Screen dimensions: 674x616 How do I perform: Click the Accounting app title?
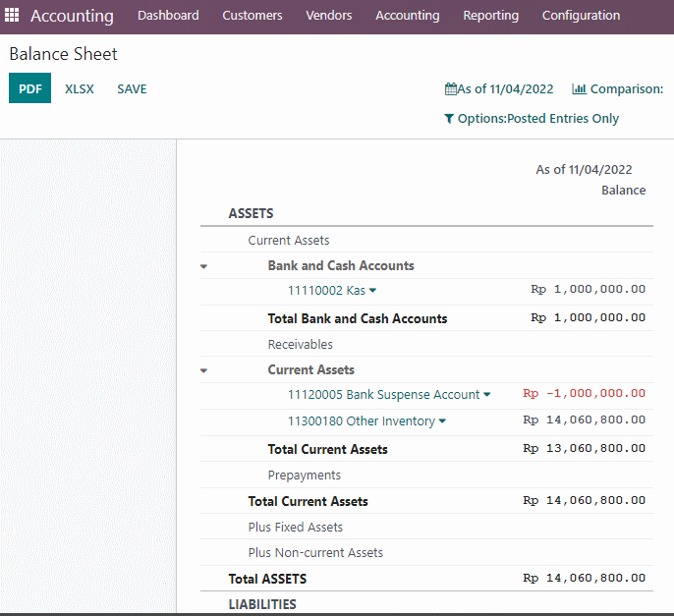point(72,16)
